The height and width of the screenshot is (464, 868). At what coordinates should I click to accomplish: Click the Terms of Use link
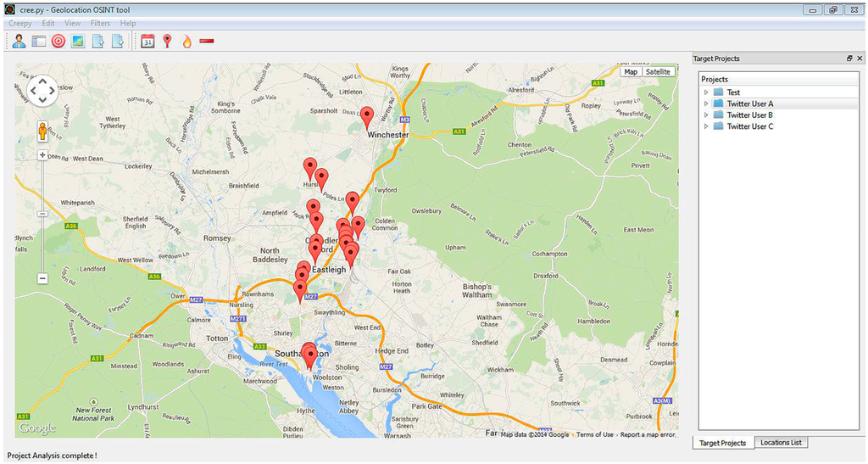[x=594, y=434]
